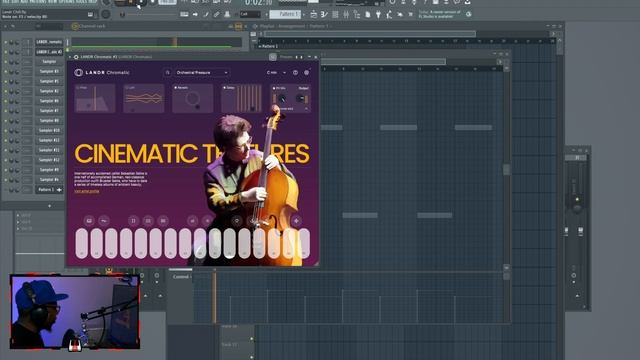Viewport: 640px width, 360px height.
Task: Open LANDR Chromatic help icon
Action: [295, 73]
